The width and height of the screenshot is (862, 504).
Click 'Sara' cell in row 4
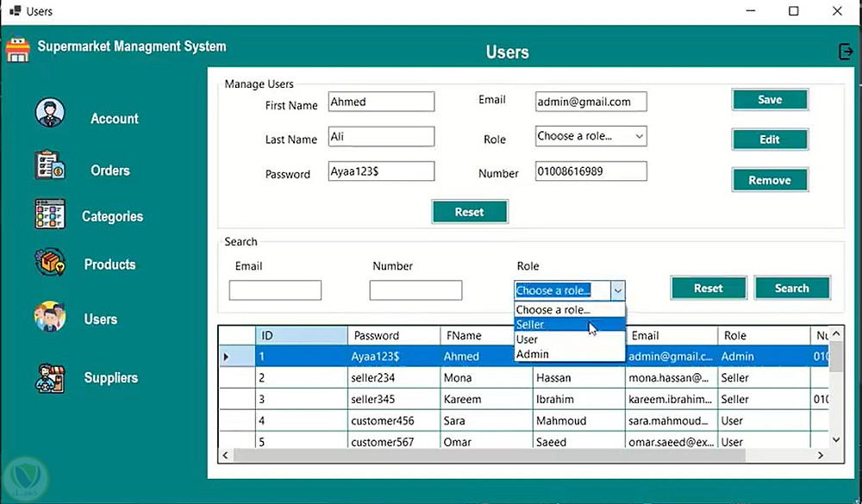[x=486, y=420]
